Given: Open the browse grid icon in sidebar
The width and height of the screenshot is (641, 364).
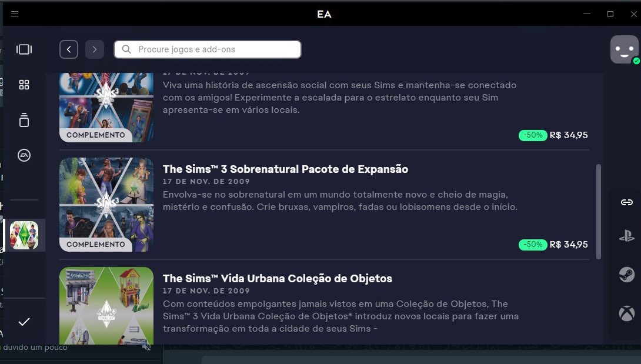Looking at the screenshot, I should pos(24,85).
